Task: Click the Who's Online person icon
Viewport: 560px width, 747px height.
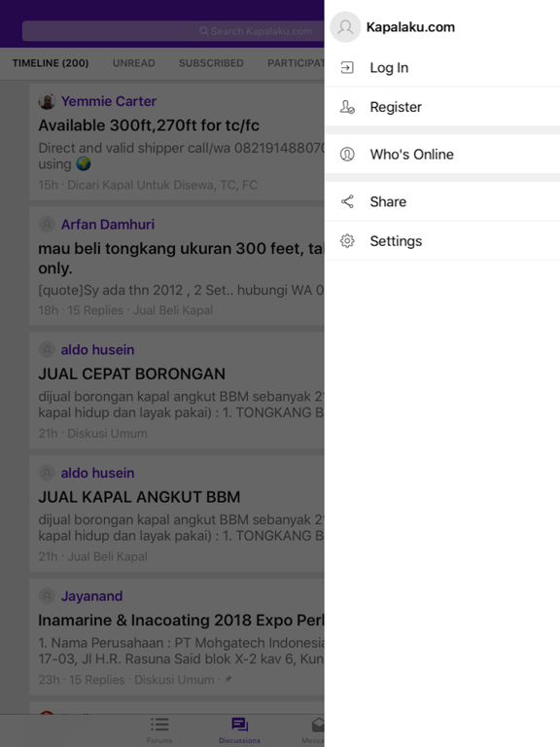Action: (347, 155)
